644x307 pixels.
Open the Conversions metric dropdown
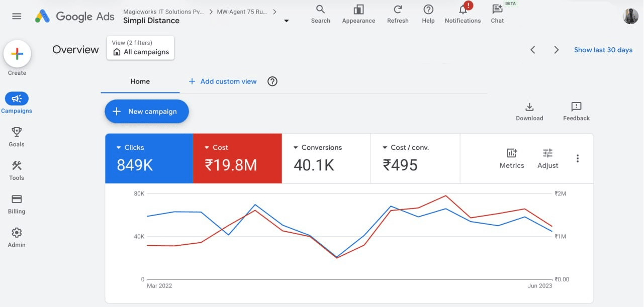pyautogui.click(x=317, y=147)
